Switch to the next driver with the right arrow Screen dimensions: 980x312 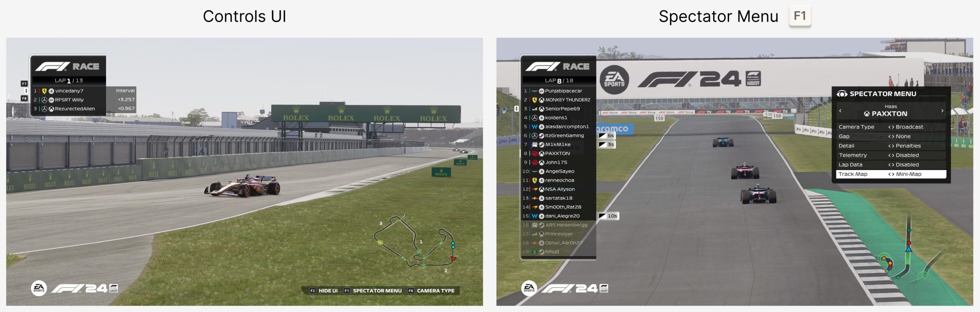tap(942, 111)
